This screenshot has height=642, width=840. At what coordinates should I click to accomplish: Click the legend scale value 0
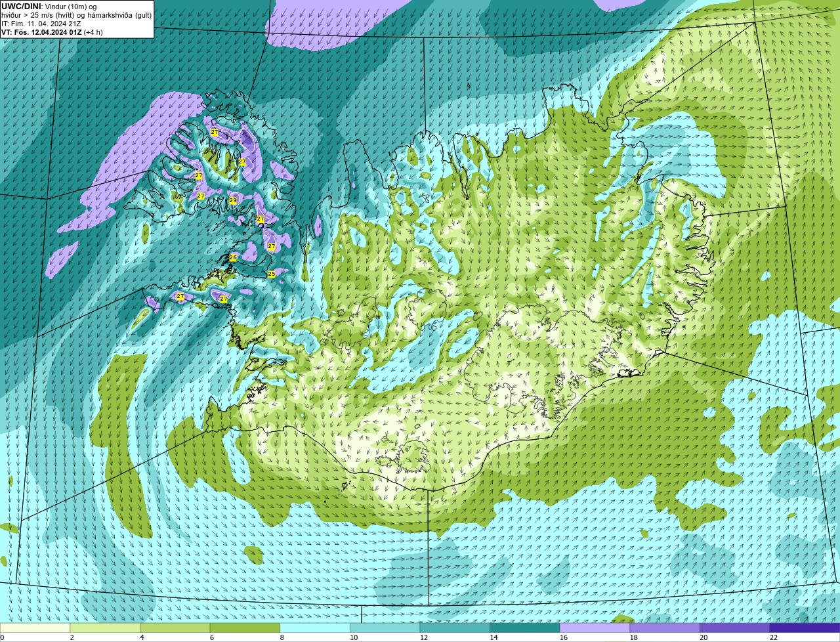[3, 637]
